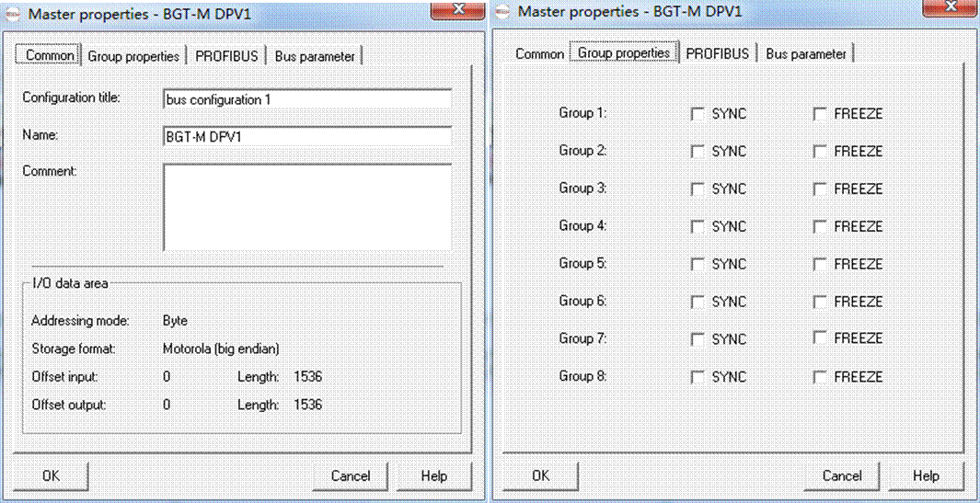Switch to PROFIBUS tab in left dialog
This screenshot has height=503, width=980.
(227, 56)
